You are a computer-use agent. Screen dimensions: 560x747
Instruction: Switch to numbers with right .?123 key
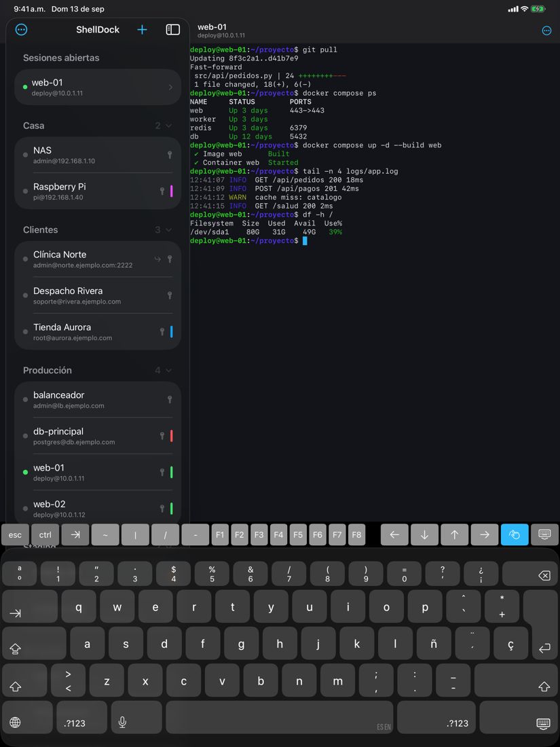pyautogui.click(x=436, y=717)
